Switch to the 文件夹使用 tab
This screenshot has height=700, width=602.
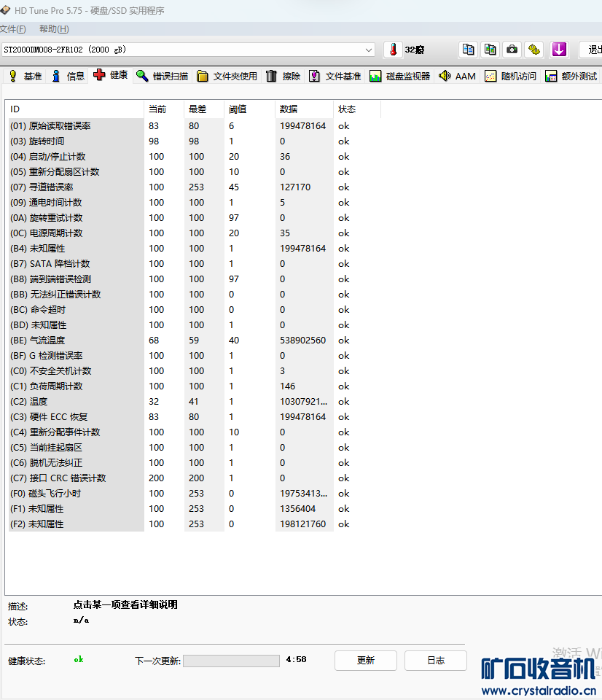coord(227,77)
